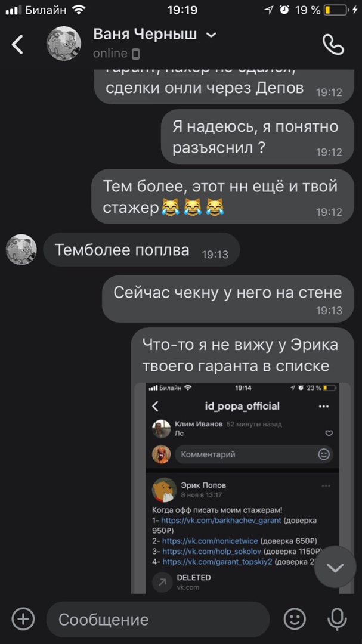This screenshot has width=362, height=644.
Task: Select message Тем более, этот нн ещё и твой стажер
Action: [x=222, y=196]
